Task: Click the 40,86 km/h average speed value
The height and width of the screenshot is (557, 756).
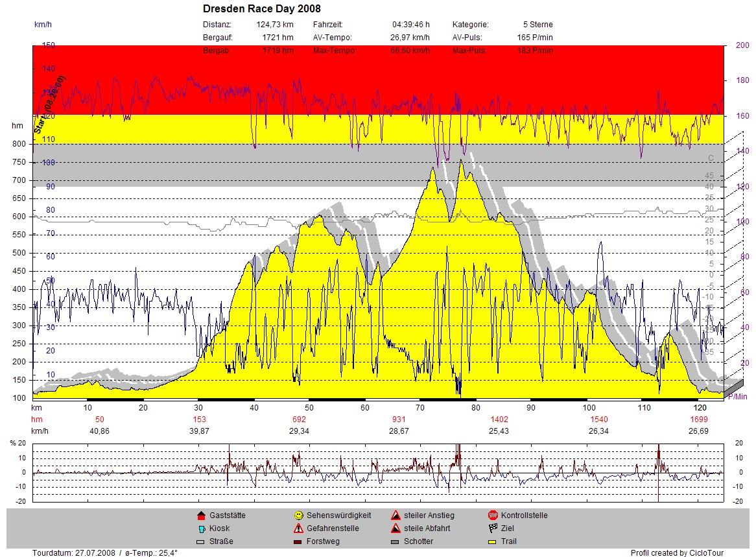Action: click(99, 431)
